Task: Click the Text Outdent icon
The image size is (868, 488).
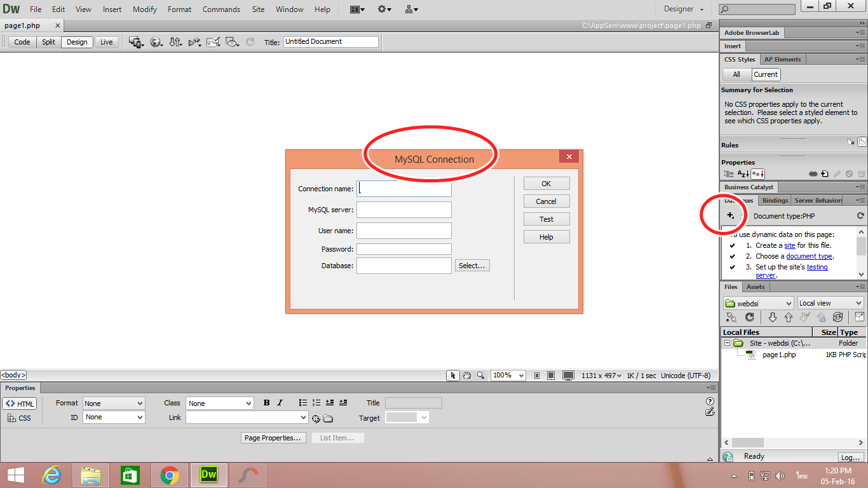Action: click(330, 403)
